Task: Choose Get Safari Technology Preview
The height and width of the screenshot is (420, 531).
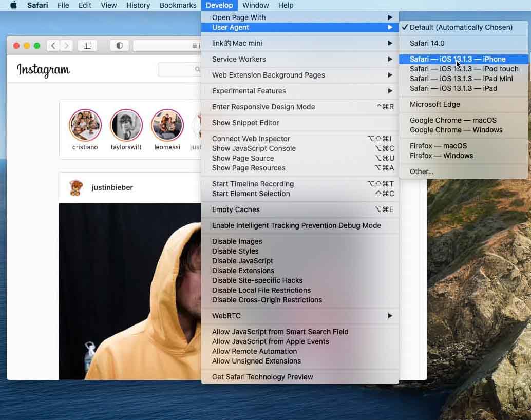Action: pos(300,377)
